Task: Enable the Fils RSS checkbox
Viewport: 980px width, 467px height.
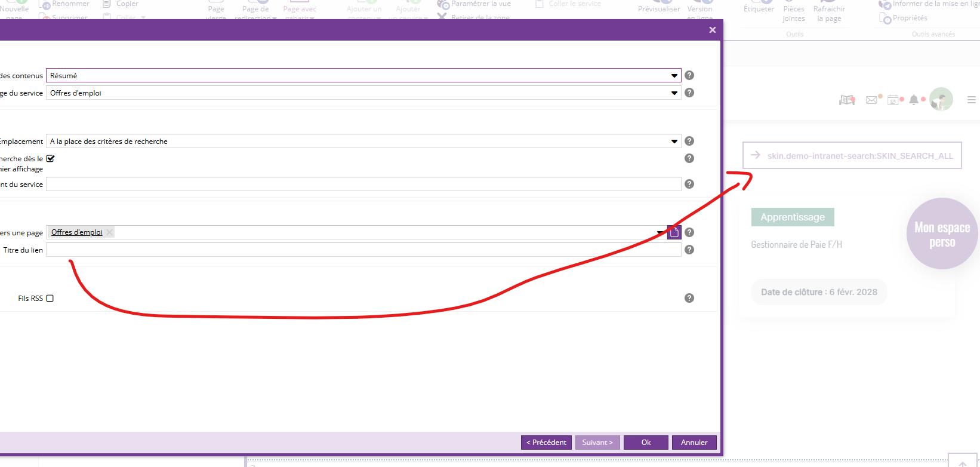Action: point(50,298)
